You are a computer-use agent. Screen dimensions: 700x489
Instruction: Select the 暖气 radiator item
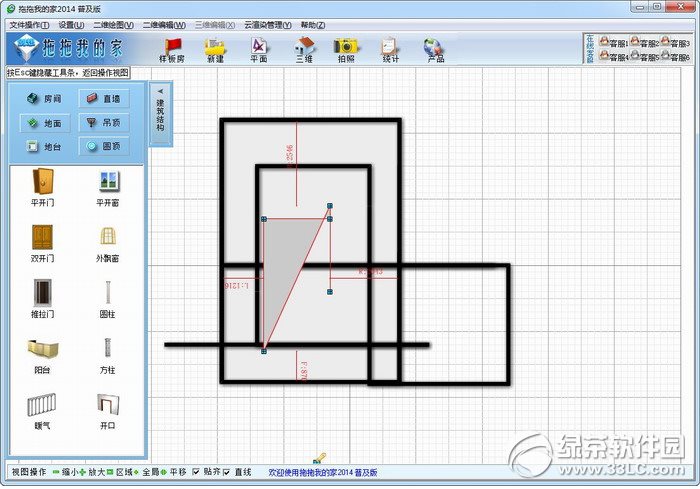42,411
